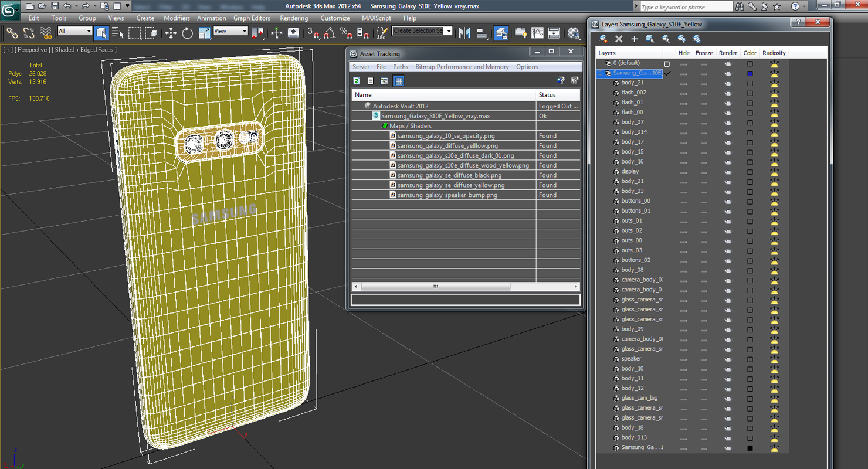The height and width of the screenshot is (469, 868).
Task: Open Bitmap Performance and Memory menu
Action: (462, 67)
